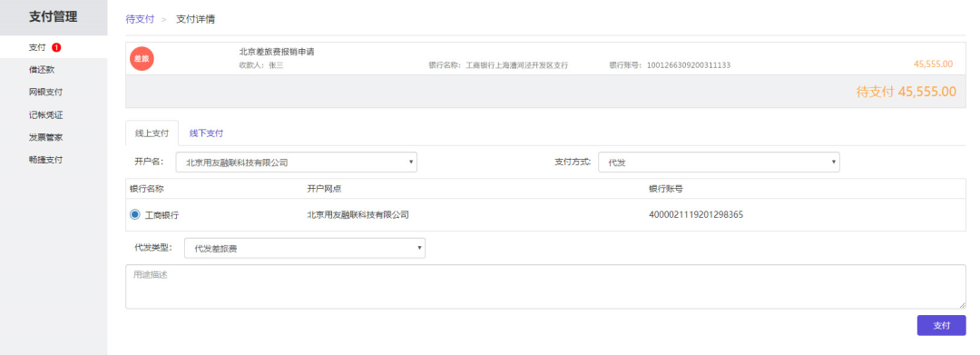Click the red 差旅 circular icon

tap(142, 58)
